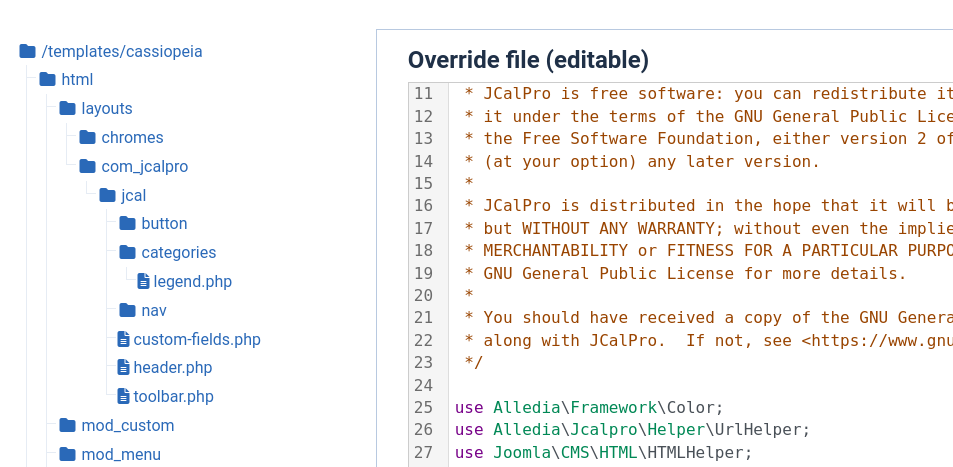Click the file icon beside custom-fields.php
This screenshot has height=467, width=953.
pyautogui.click(x=123, y=340)
